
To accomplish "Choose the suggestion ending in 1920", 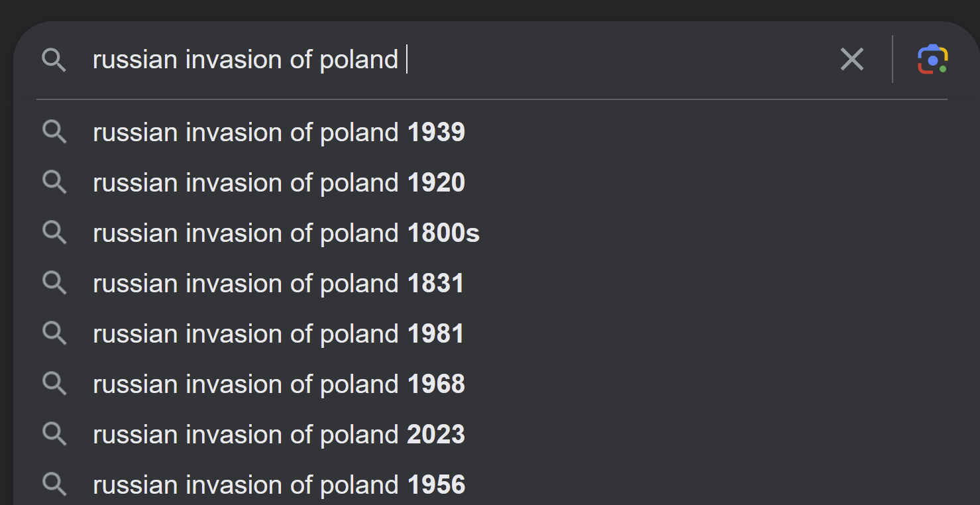I will (279, 183).
